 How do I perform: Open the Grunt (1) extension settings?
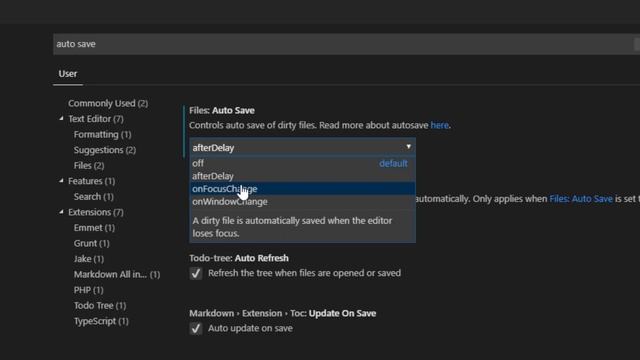click(x=91, y=243)
